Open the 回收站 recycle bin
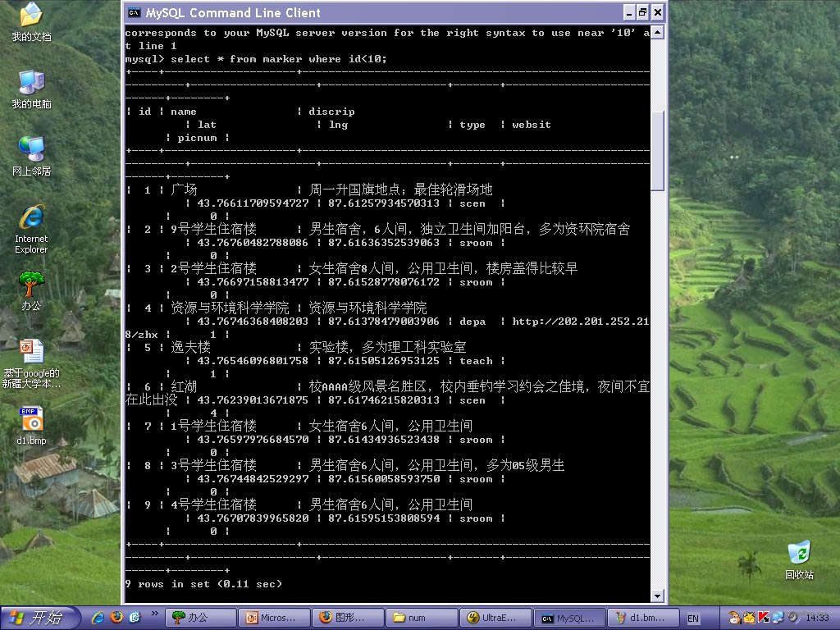840x630 pixels. pyautogui.click(x=798, y=552)
